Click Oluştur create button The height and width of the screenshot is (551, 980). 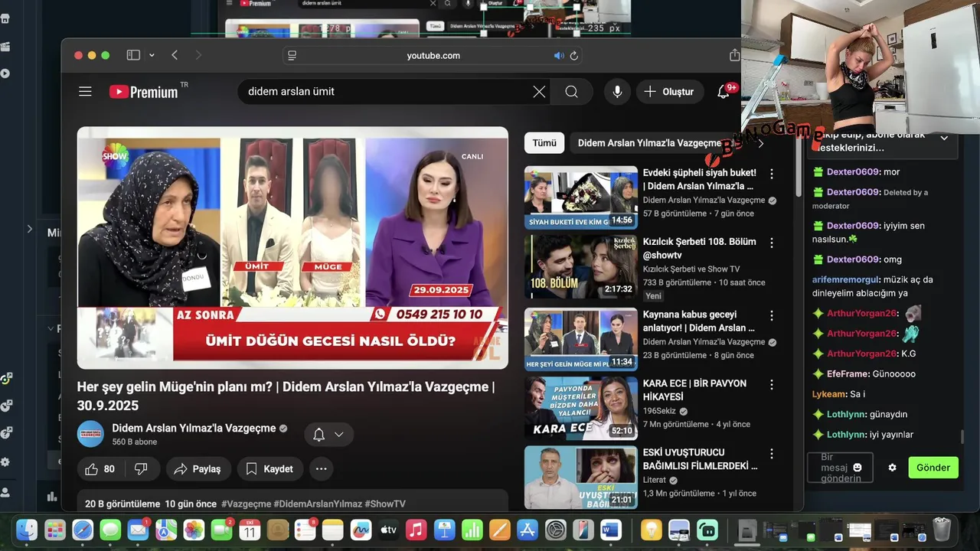pos(670,92)
